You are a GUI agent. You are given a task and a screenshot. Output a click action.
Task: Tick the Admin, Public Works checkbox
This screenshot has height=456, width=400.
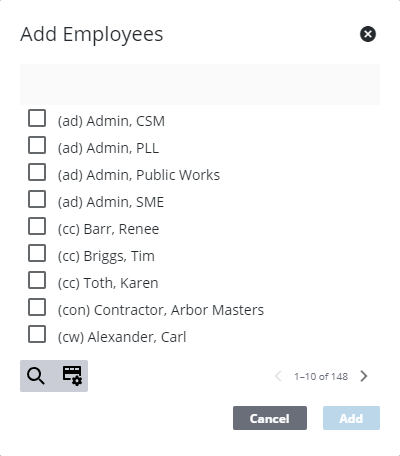point(37,172)
